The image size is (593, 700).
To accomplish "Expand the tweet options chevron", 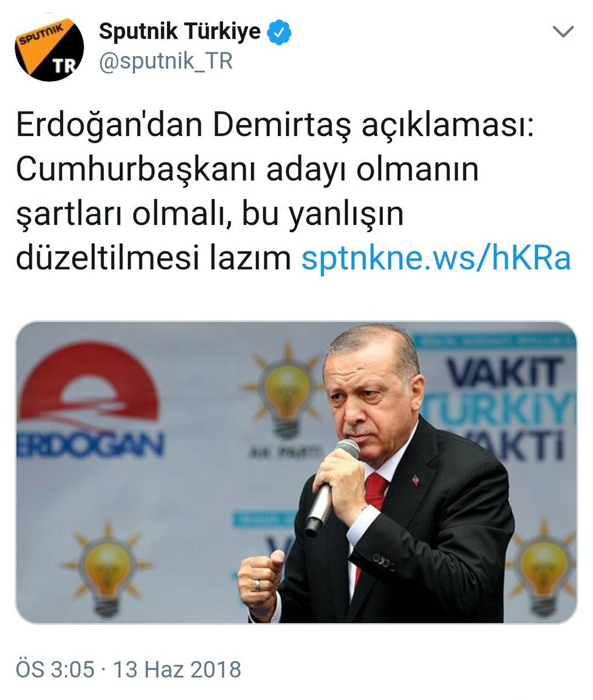I will (563, 33).
